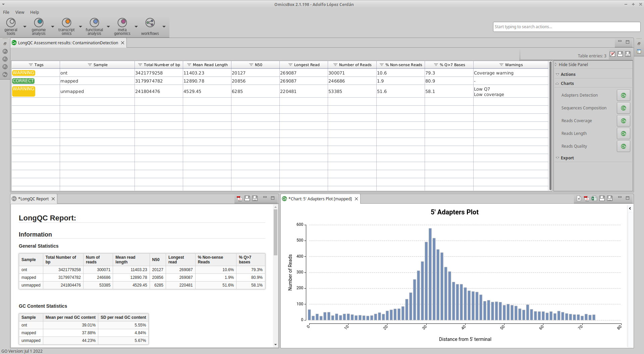Focus the search actions input field

coord(567,27)
